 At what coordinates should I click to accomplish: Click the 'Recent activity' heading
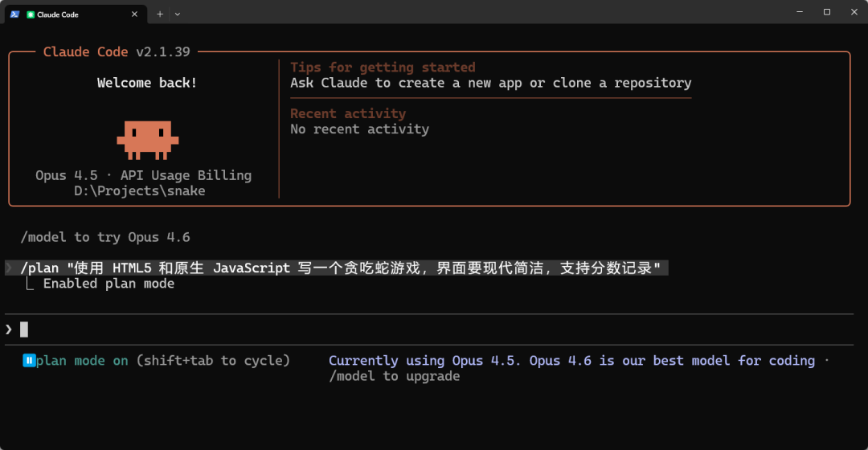click(347, 113)
